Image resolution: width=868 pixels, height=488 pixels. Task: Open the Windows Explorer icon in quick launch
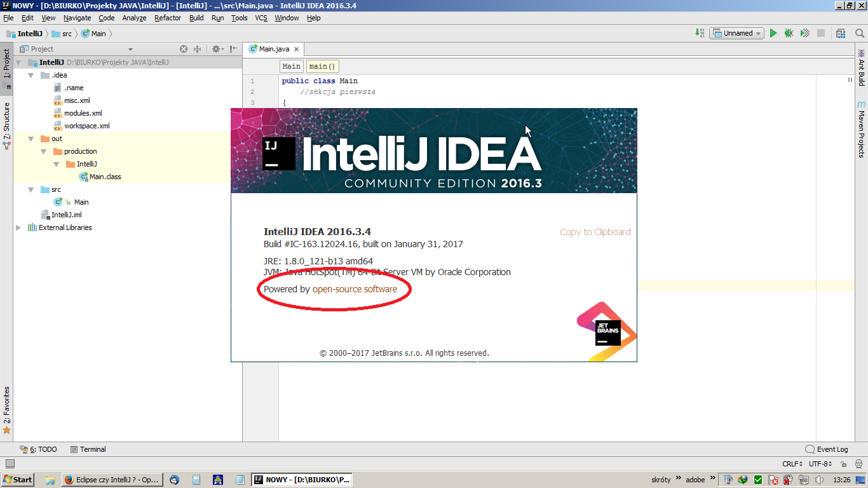[x=50, y=480]
